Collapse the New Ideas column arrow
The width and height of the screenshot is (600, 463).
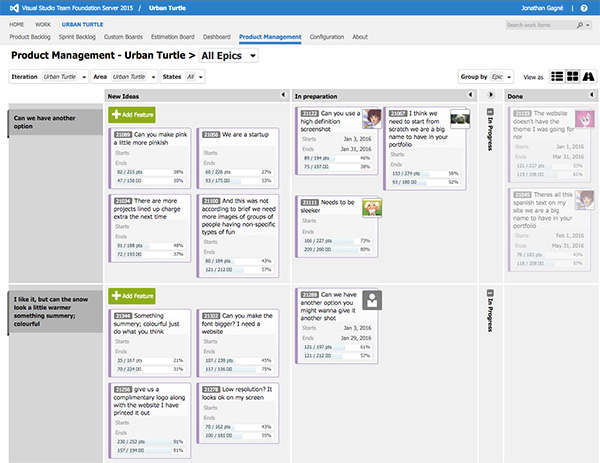pyautogui.click(x=283, y=95)
